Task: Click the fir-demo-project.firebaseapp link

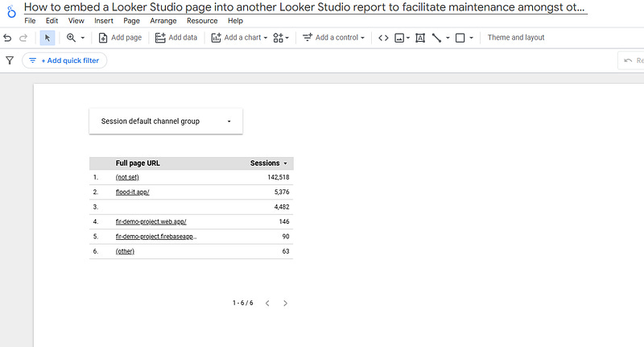Action: (156, 236)
